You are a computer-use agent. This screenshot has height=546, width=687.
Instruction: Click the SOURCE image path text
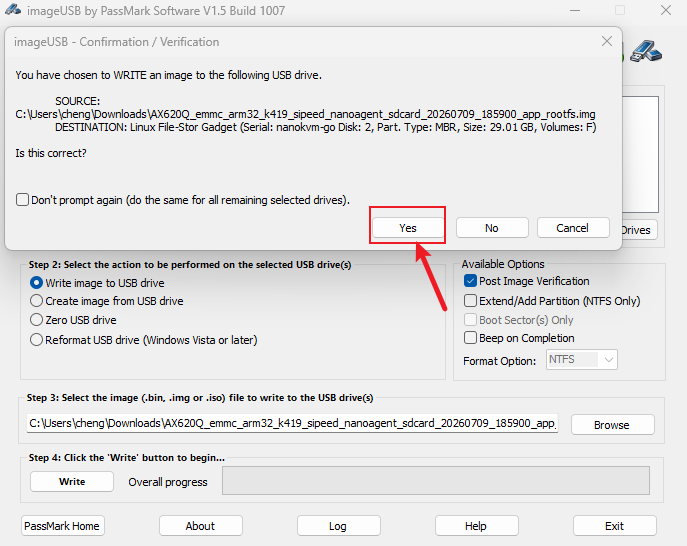click(305, 114)
